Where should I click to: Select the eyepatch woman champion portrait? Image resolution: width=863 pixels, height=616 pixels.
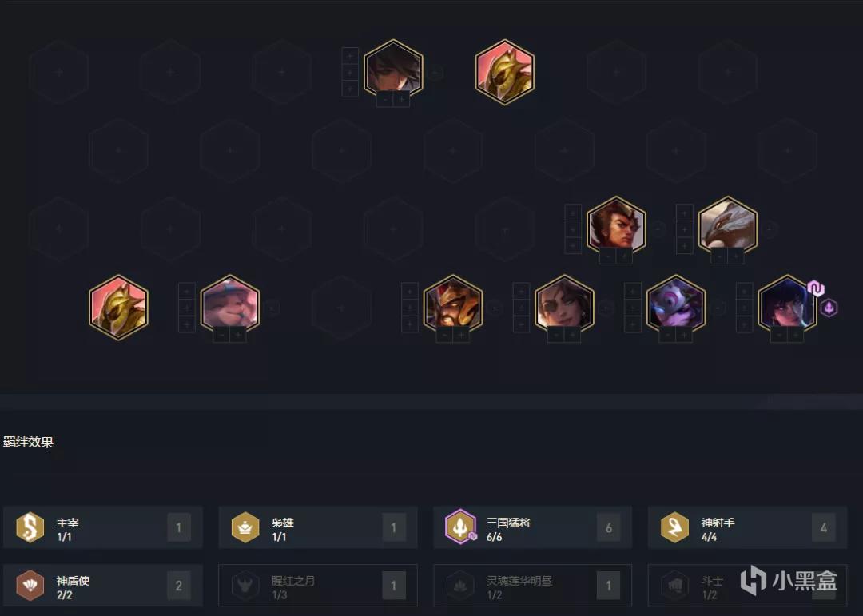click(x=564, y=307)
